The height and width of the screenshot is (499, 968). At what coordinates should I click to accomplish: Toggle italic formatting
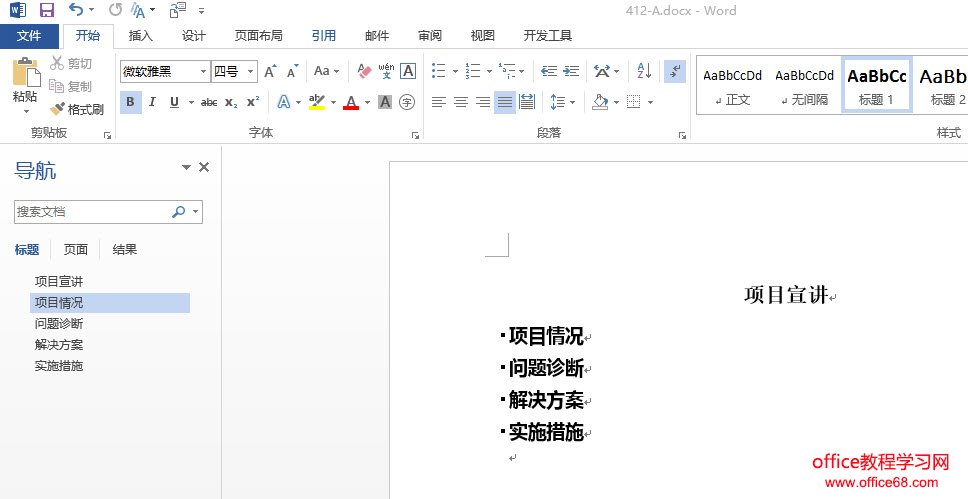coord(152,102)
